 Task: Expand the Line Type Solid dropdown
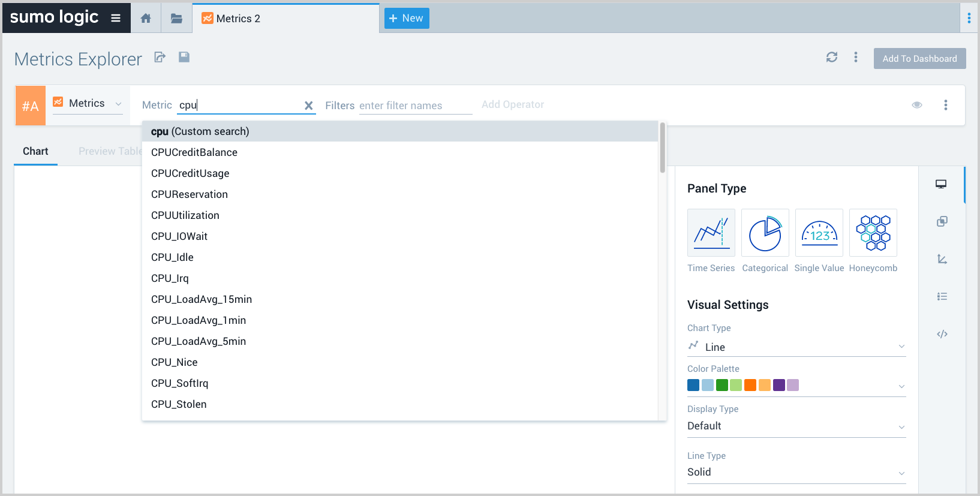796,473
